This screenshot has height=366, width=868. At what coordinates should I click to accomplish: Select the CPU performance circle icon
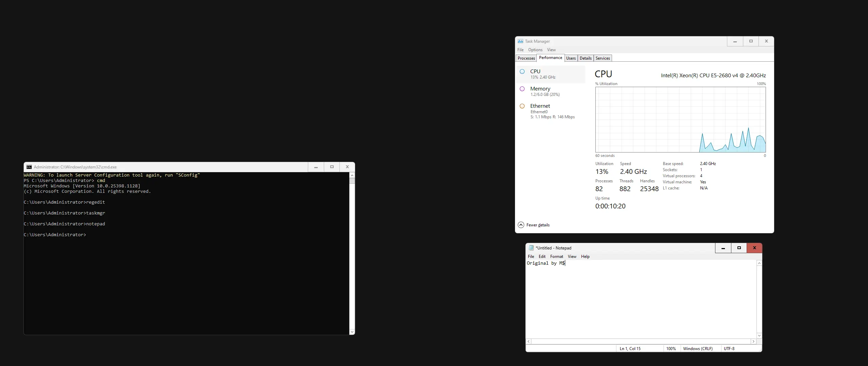tap(522, 72)
